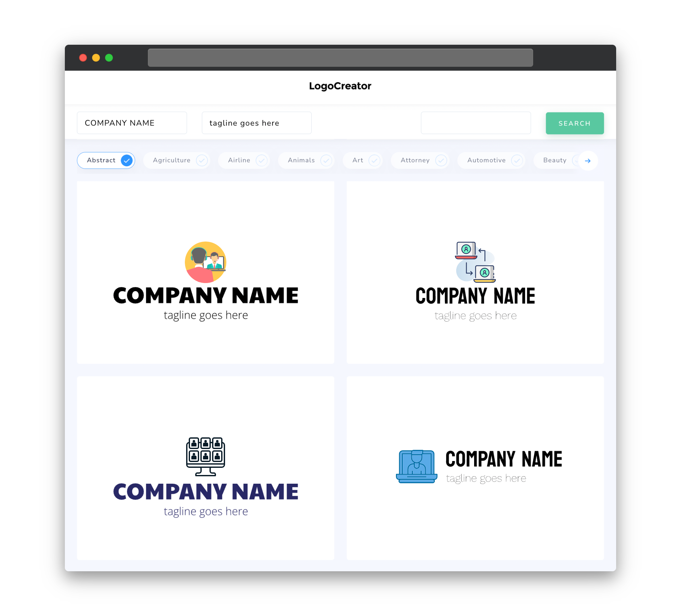Click the right arrow to scroll categories
The width and height of the screenshot is (681, 616).
coord(588,161)
